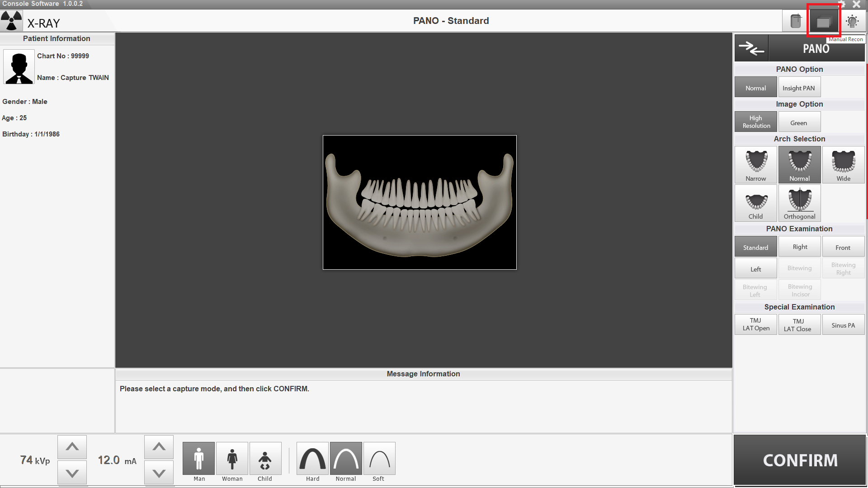Image resolution: width=868 pixels, height=488 pixels.
Task: Click the Name Capture TWAIN text
Action: (x=73, y=78)
